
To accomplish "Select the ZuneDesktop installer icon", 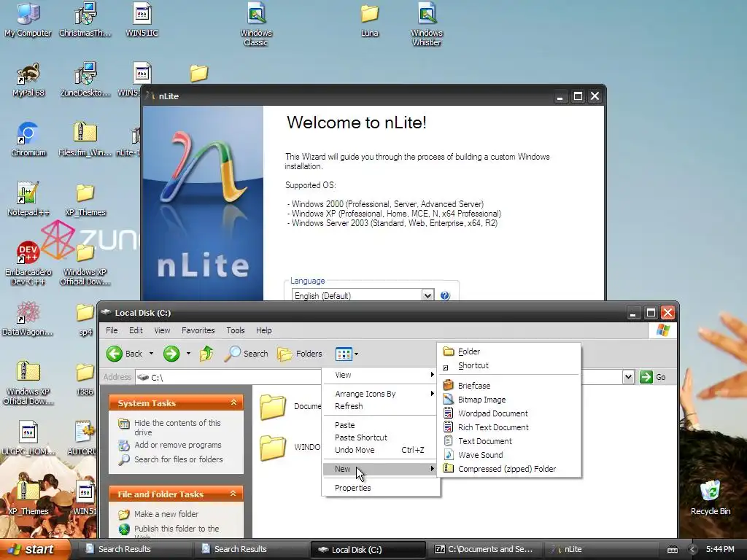I will click(x=85, y=79).
